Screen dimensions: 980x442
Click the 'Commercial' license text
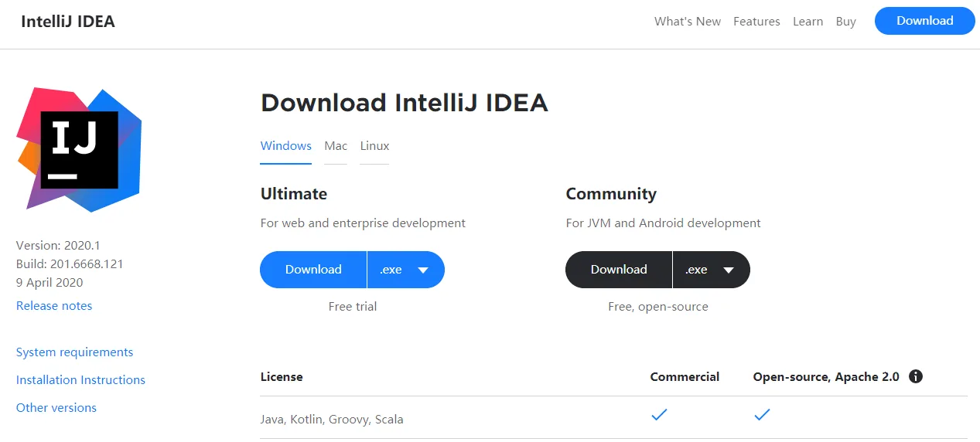685,377
